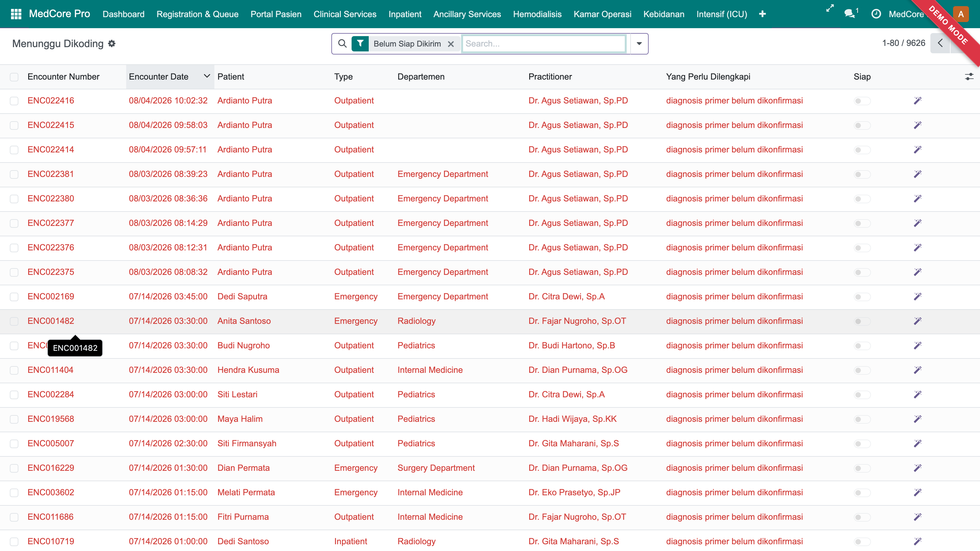The height and width of the screenshot is (551, 980).
Task: Click the Encounter Date sort chevron
Action: click(x=207, y=76)
